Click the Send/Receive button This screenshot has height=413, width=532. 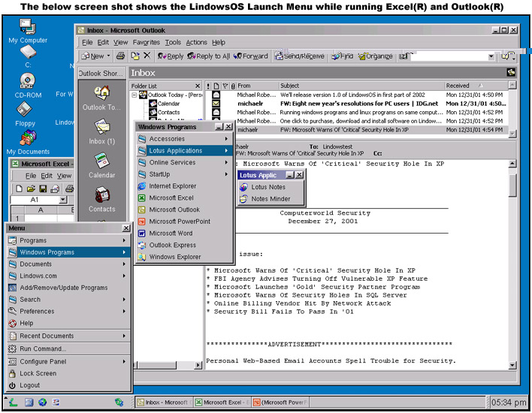(x=299, y=56)
